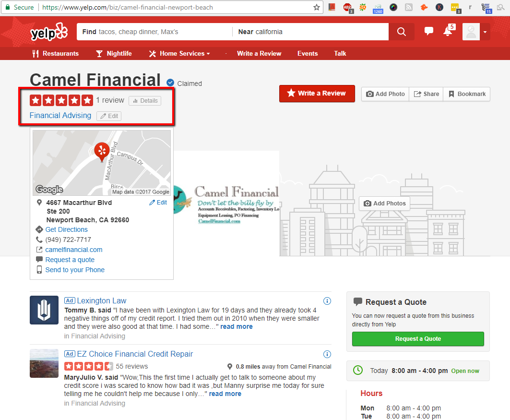Click in the Find search field
The image size is (510, 420).
[154, 32]
